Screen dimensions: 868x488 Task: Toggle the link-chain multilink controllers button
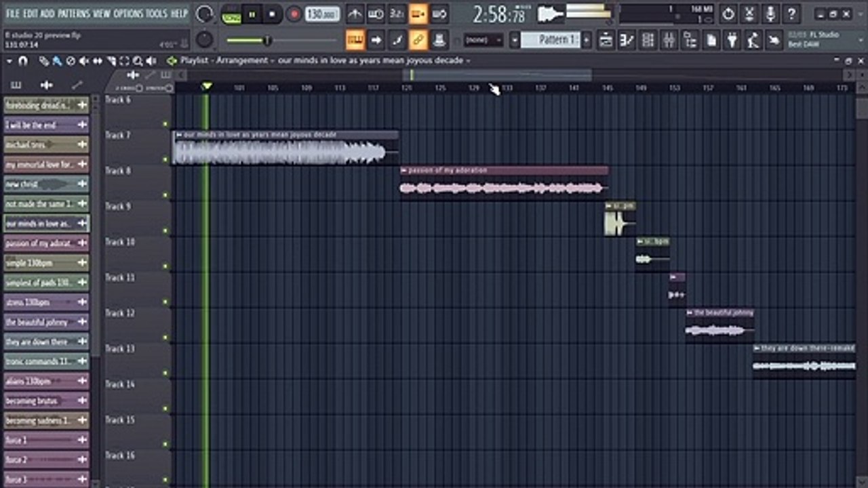coord(418,40)
